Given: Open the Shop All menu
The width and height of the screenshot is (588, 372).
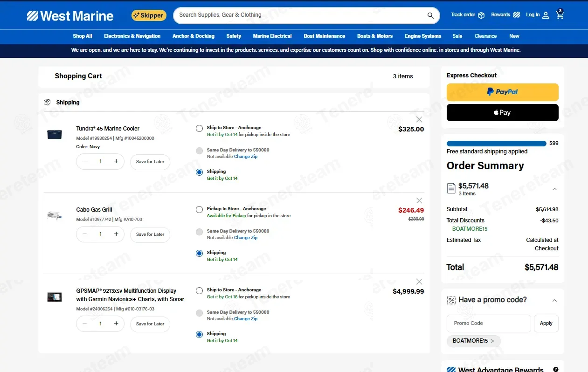Looking at the screenshot, I should (83, 36).
